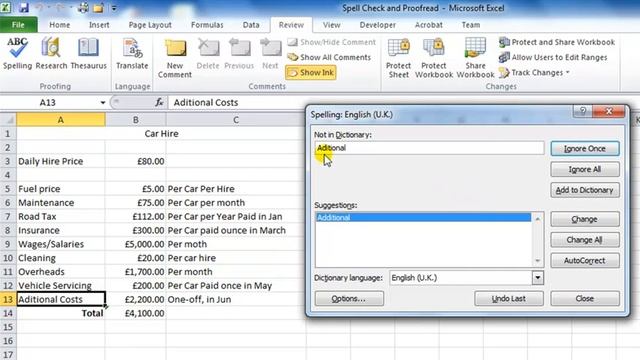Click the Spelling dialog help button
Viewport: 640px width, 360px height.
583,111
